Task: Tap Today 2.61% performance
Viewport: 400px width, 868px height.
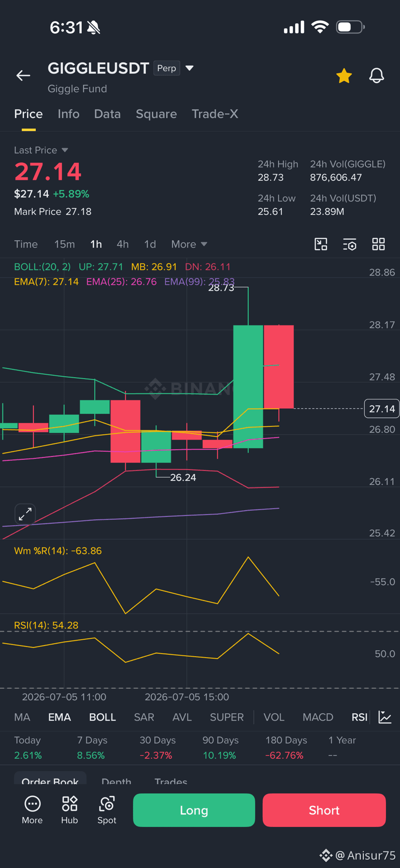Action: tap(28, 748)
